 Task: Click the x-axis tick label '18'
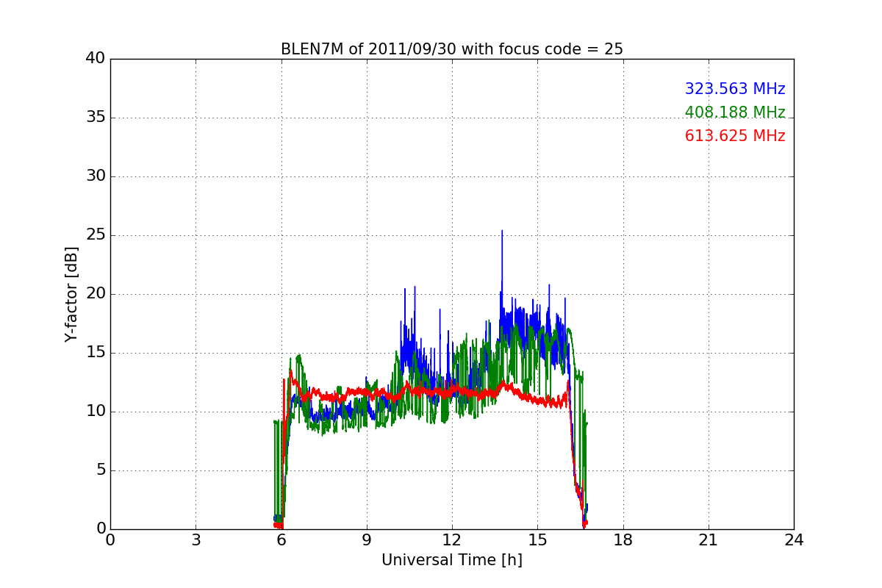[x=623, y=540]
